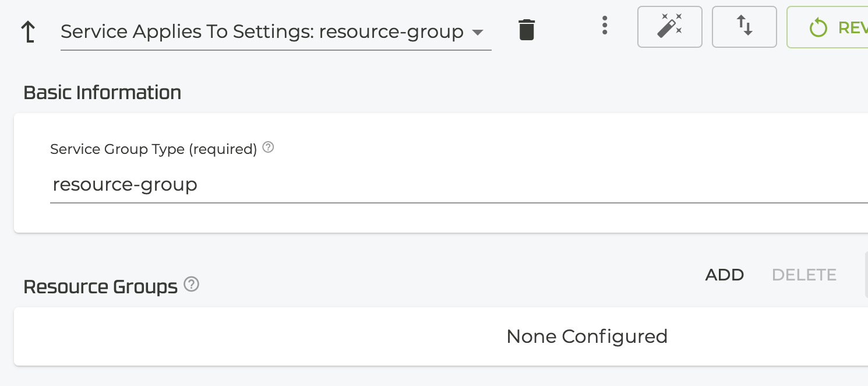
Task: Click the green Revert button
Action: [x=833, y=27]
